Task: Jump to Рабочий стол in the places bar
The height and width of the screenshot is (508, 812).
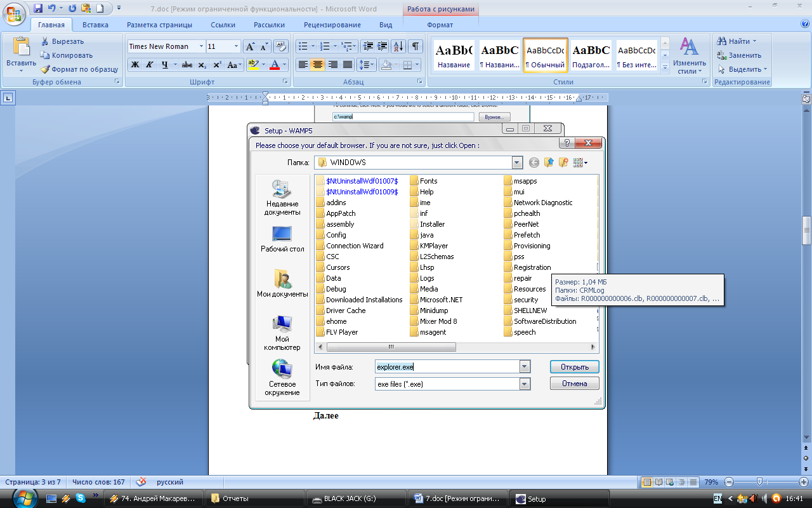Action: pyautogui.click(x=282, y=239)
